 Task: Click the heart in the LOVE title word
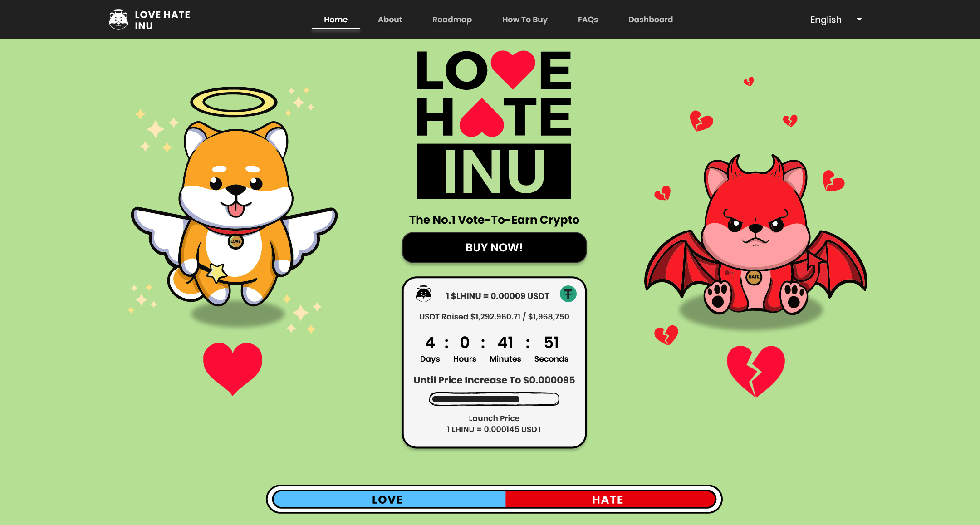pos(513,69)
